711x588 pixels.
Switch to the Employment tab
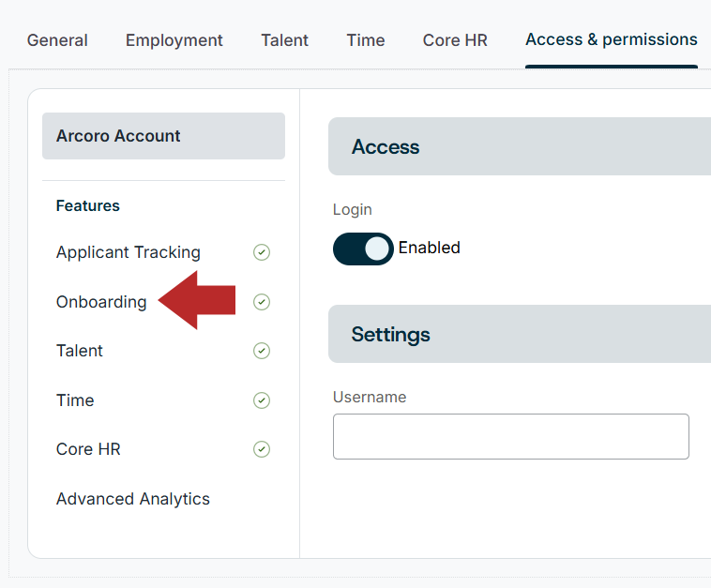(174, 40)
